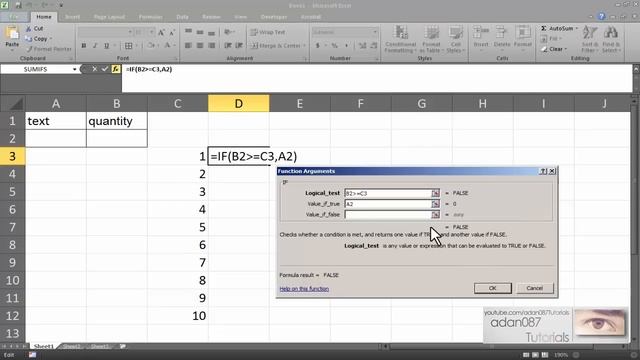This screenshot has width=640, height=360.
Task: Click Cancel in Function Arguments dialog
Action: pyautogui.click(x=535, y=288)
